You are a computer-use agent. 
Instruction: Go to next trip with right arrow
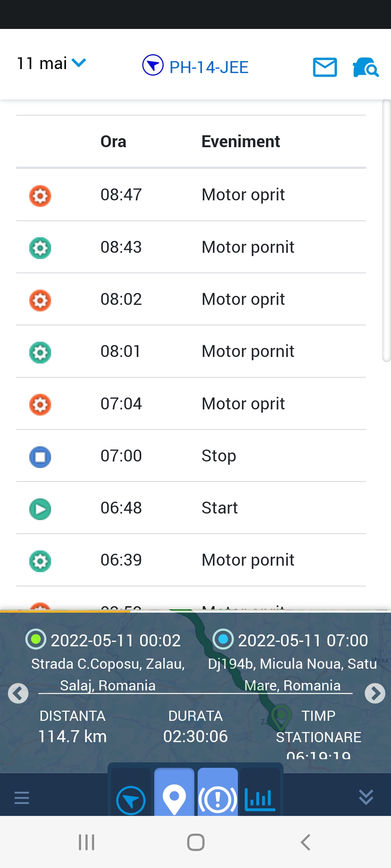click(x=375, y=693)
